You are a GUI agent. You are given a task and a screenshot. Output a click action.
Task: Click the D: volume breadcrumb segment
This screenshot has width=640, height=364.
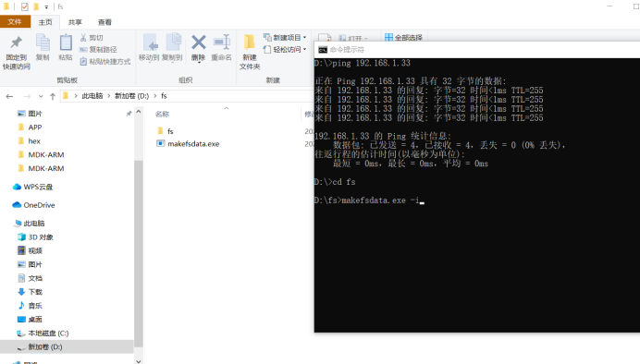click(132, 96)
